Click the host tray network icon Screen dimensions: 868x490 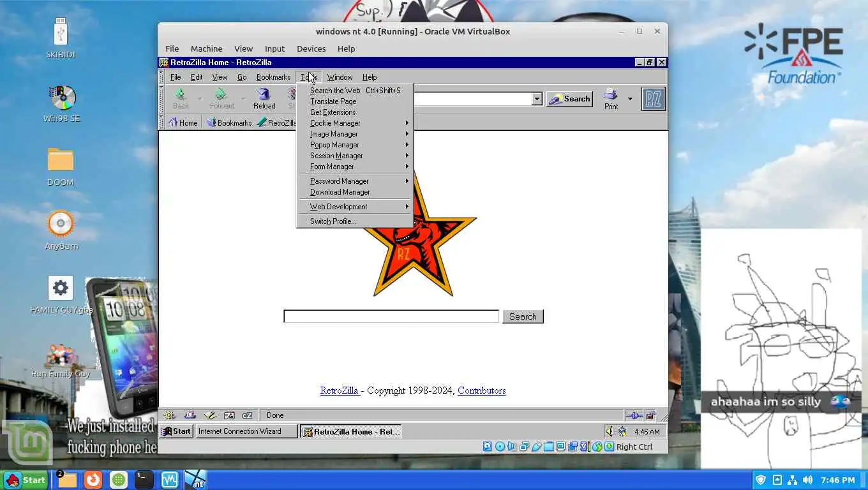pos(792,480)
